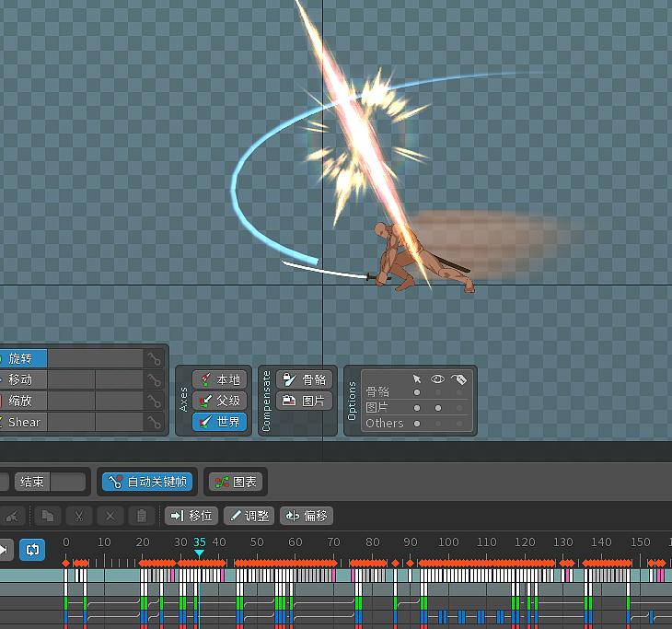
Task: Click the copy keys icon
Action: point(48,516)
